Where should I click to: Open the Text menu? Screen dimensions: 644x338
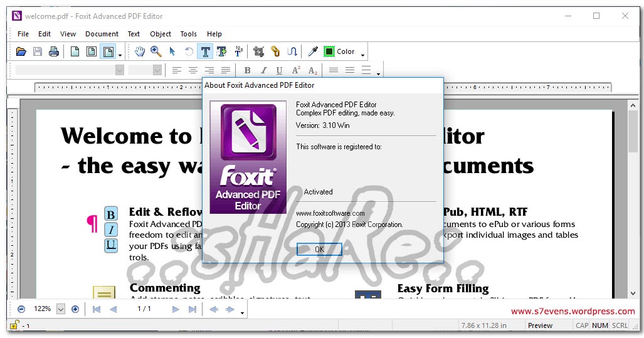134,34
